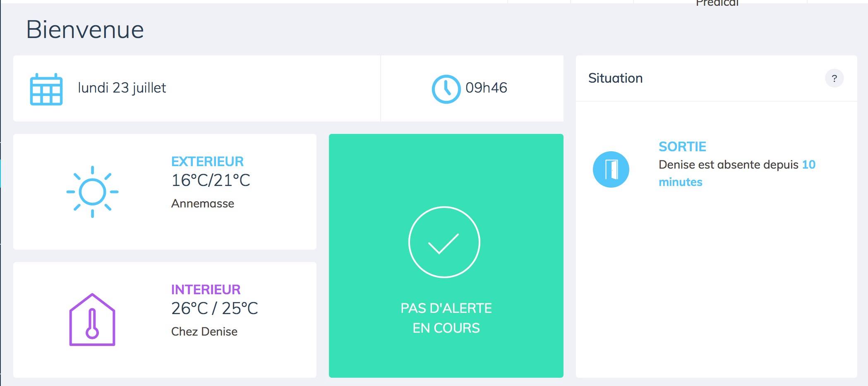This screenshot has height=386, width=868.
Task: Click the outdoor temperature 16°C/21°C
Action: pos(211,180)
